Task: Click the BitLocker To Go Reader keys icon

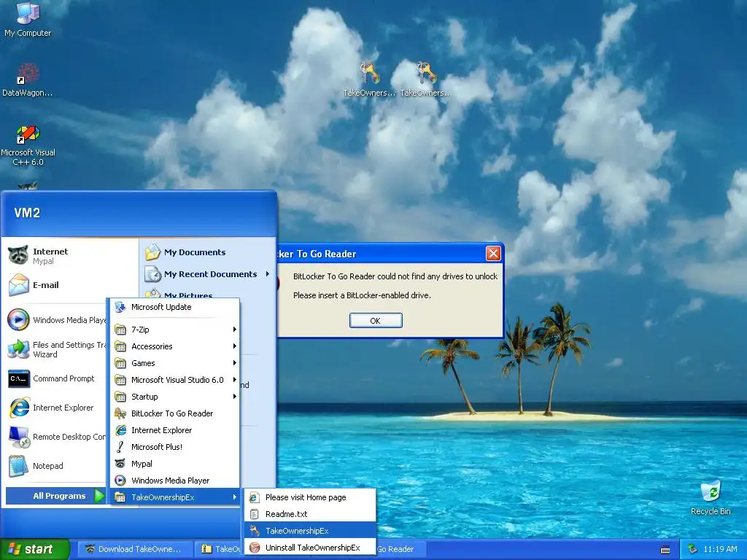Action: (120, 413)
